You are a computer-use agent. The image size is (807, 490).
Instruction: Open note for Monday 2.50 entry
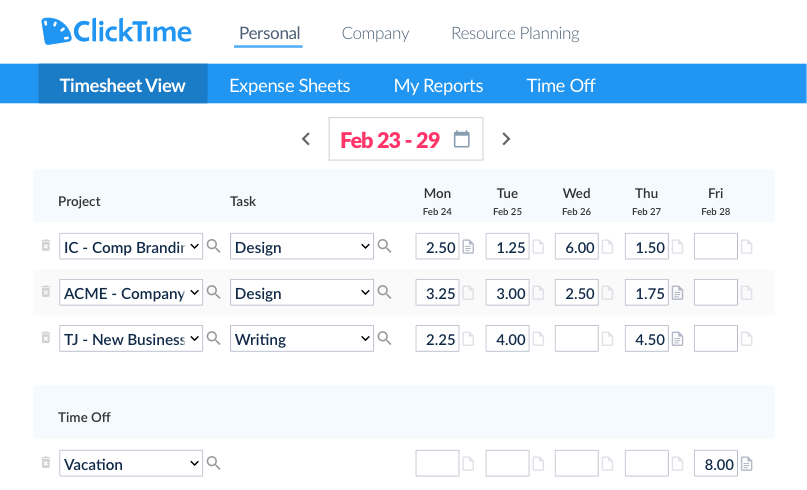(x=468, y=247)
